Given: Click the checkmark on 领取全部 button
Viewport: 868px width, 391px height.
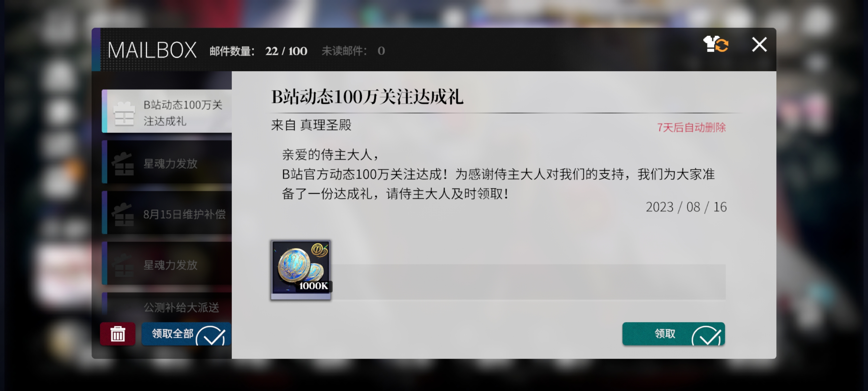Looking at the screenshot, I should (211, 336).
